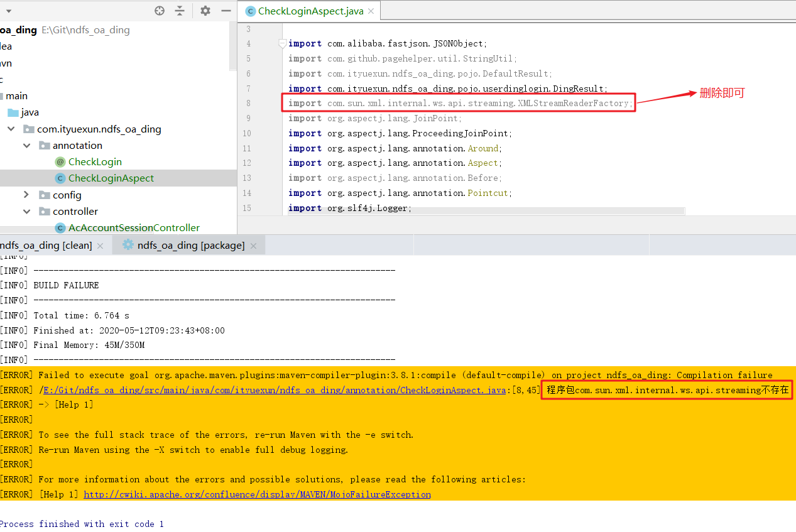Click the C class icon on the editor tab
Screen dimensions: 796x532
coord(251,10)
